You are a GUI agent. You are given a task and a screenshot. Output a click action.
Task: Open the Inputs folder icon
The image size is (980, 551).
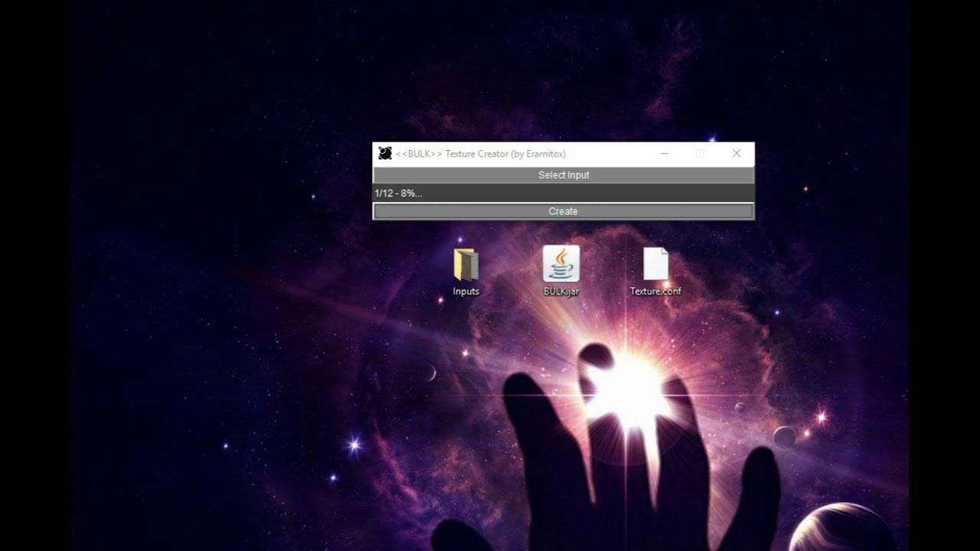[x=465, y=265]
